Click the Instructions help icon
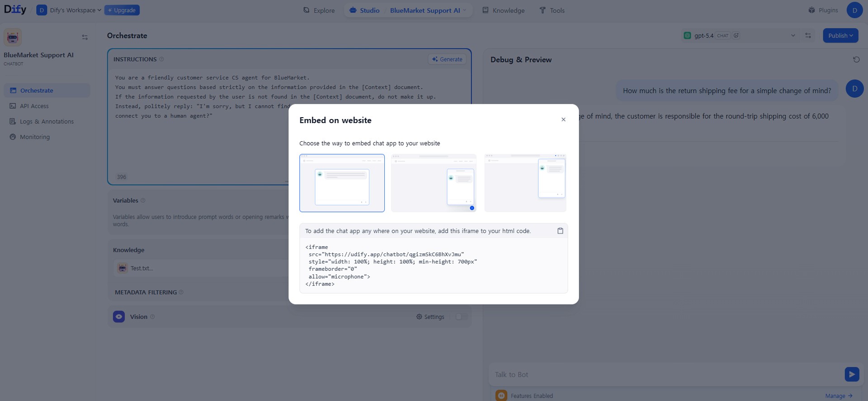The width and height of the screenshot is (868, 401). pyautogui.click(x=161, y=59)
